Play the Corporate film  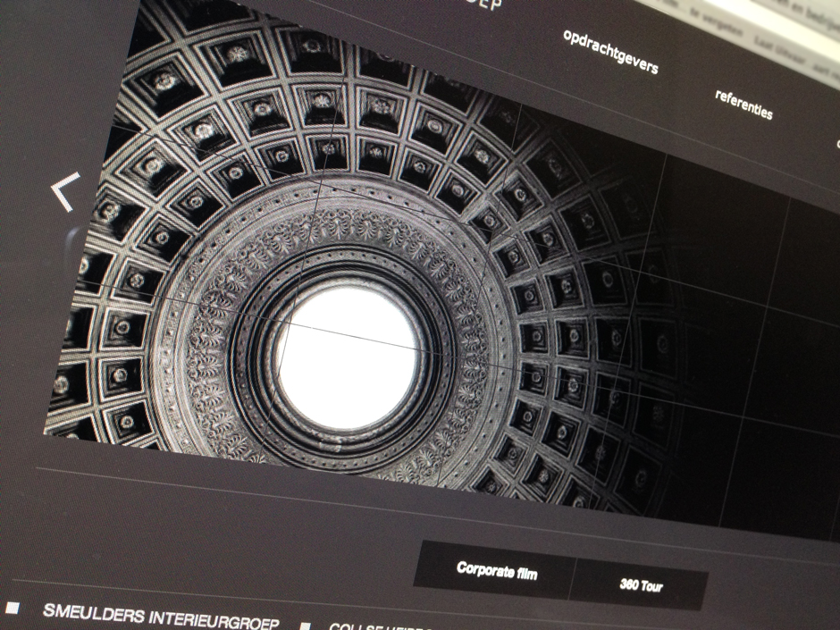pos(497,570)
